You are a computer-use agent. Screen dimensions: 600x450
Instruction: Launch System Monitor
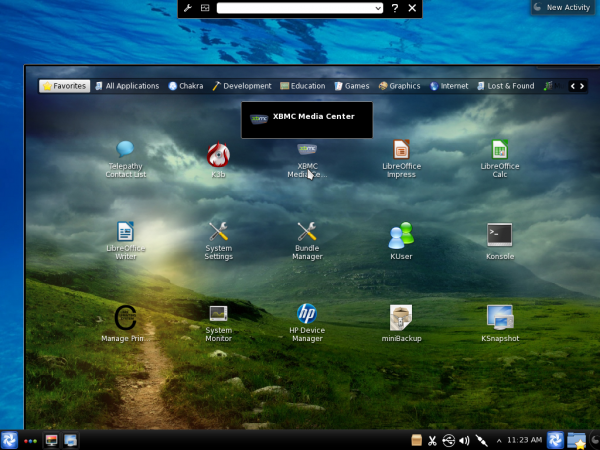point(218,323)
